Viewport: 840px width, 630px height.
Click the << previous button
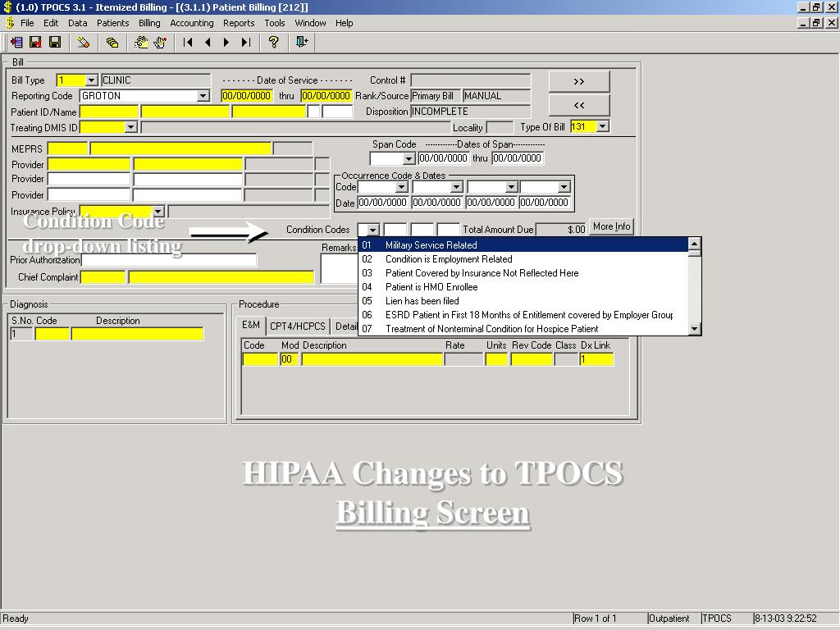[579, 105]
